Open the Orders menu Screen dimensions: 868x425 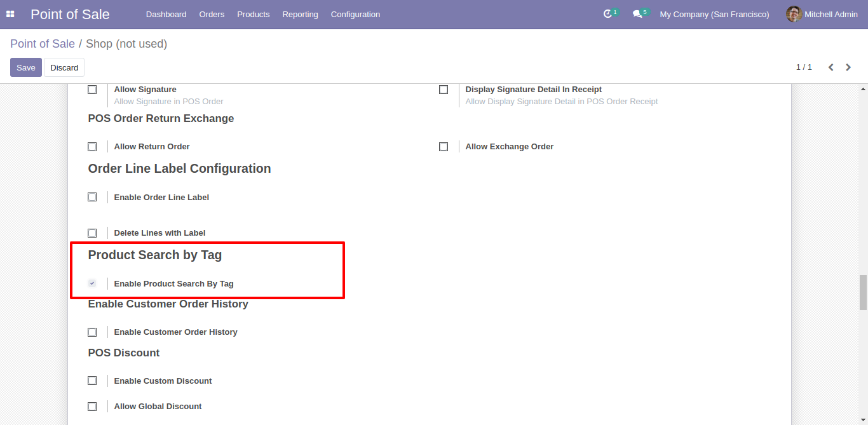tap(212, 14)
